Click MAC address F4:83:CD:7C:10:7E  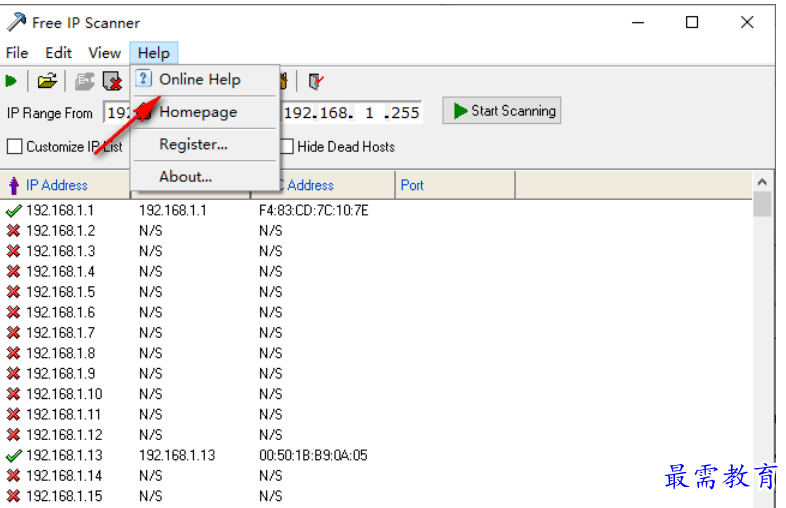tap(314, 211)
